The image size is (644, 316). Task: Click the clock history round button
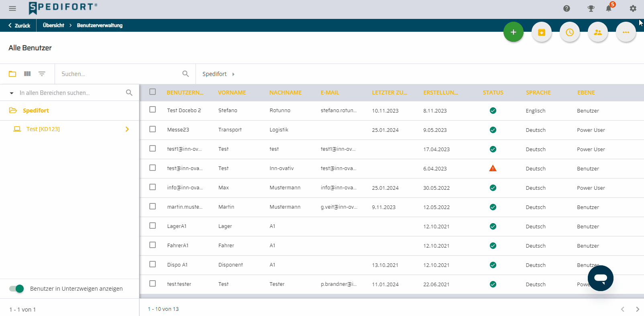570,32
